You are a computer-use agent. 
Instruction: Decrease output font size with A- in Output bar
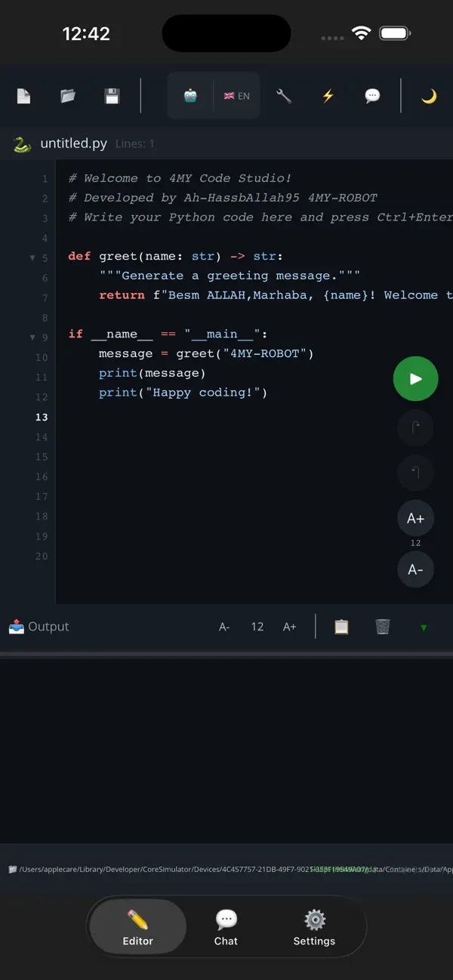224,627
